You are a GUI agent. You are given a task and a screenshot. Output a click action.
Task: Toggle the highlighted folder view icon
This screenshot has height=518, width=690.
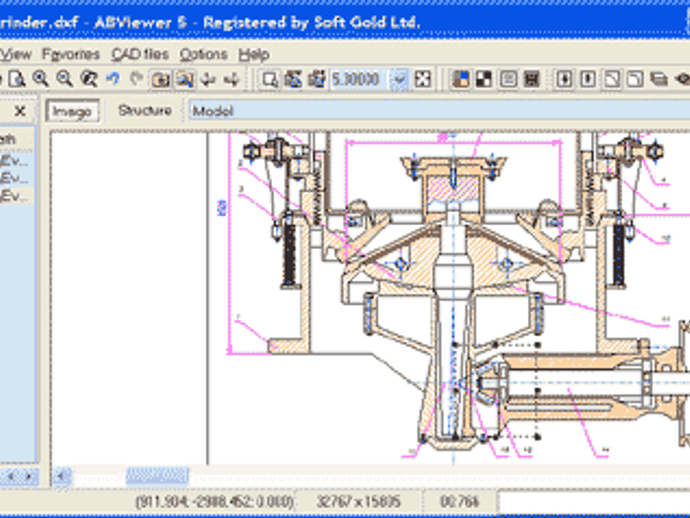tap(161, 80)
